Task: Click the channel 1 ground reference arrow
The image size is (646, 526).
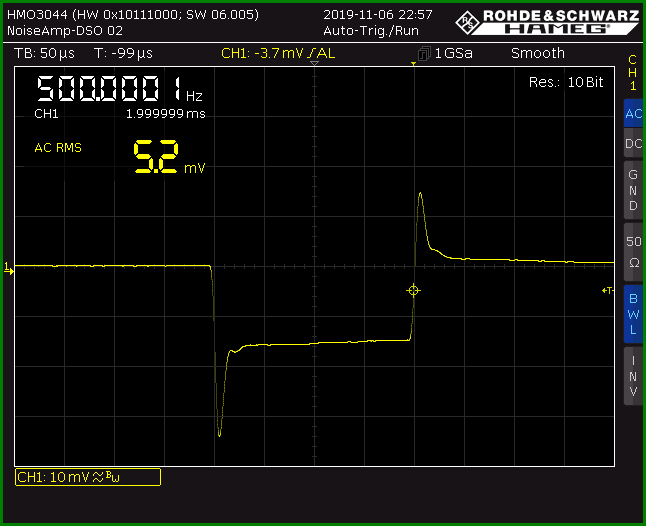Action: pyautogui.click(x=9, y=269)
